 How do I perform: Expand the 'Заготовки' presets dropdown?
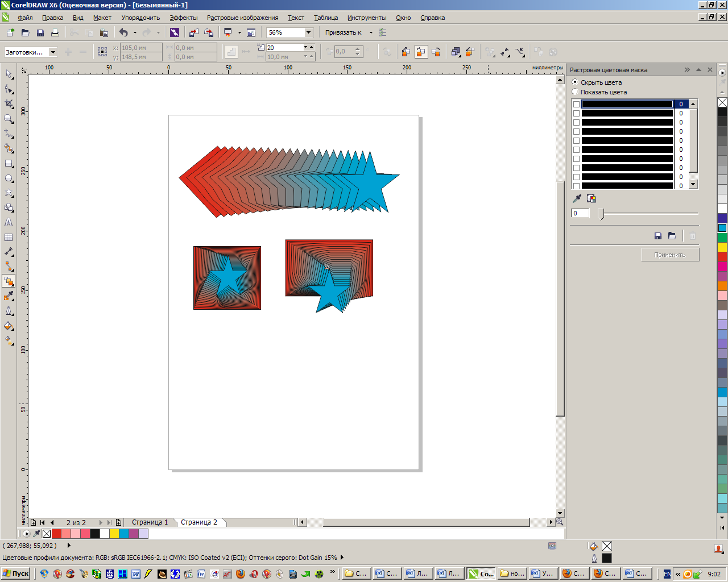[x=53, y=52]
